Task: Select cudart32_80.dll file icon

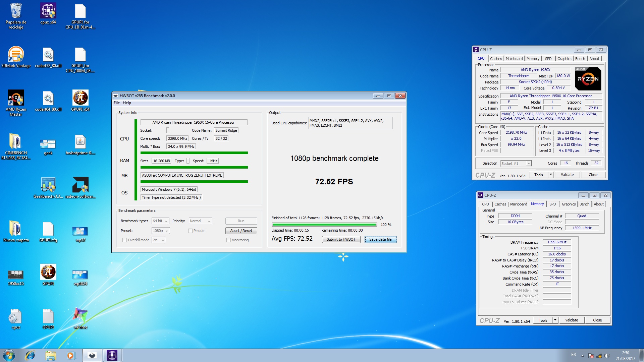Action: tap(48, 57)
